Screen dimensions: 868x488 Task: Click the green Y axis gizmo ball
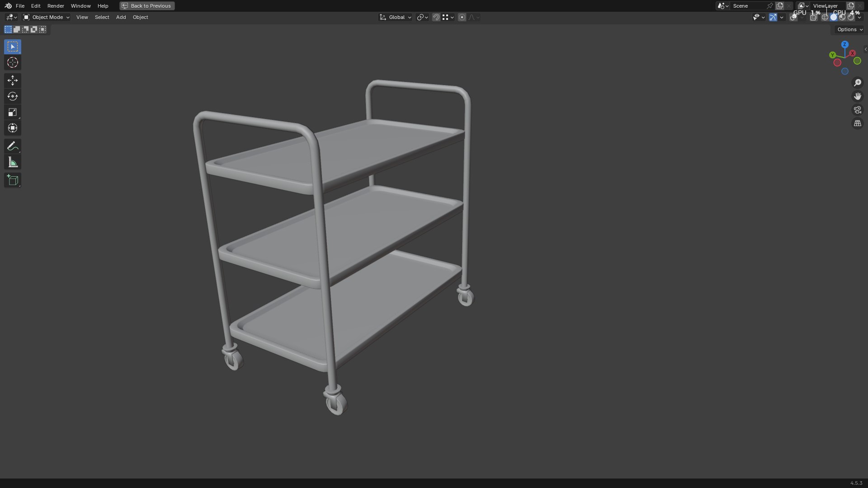(832, 55)
